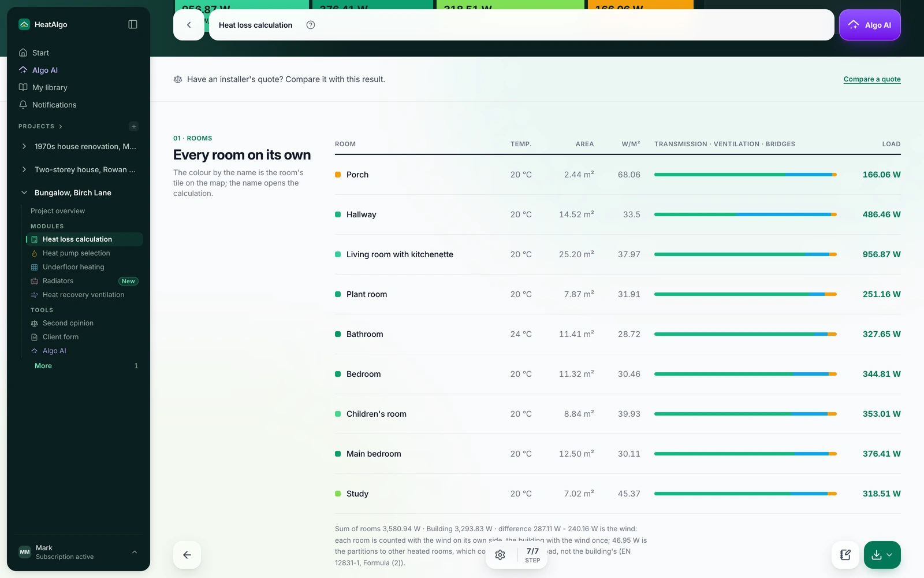The height and width of the screenshot is (578, 924).
Task: Open the settings gear near the step counter
Action: [x=500, y=555]
